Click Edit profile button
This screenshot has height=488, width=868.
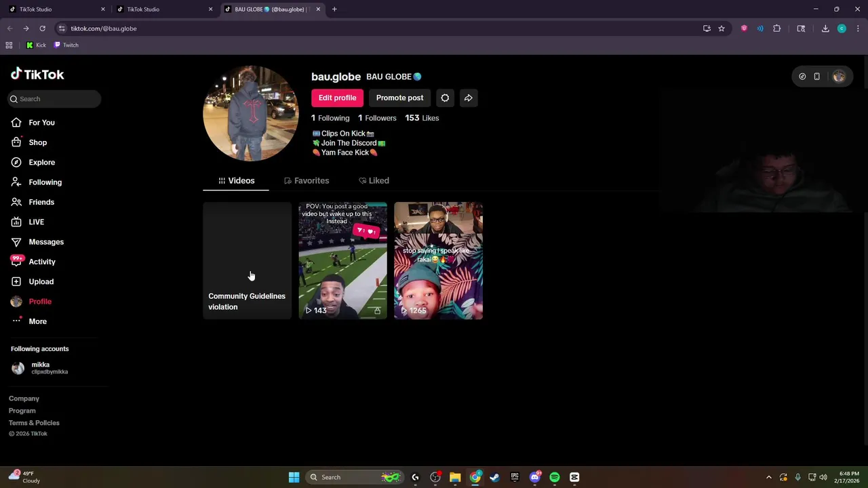pyautogui.click(x=337, y=98)
